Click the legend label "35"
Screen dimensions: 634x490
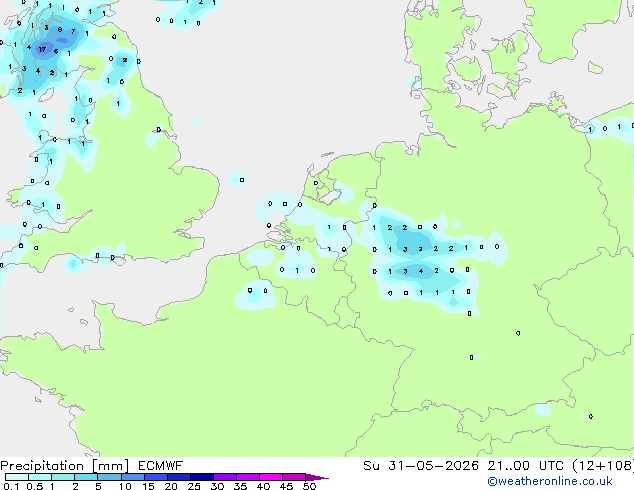pyautogui.click(x=240, y=486)
